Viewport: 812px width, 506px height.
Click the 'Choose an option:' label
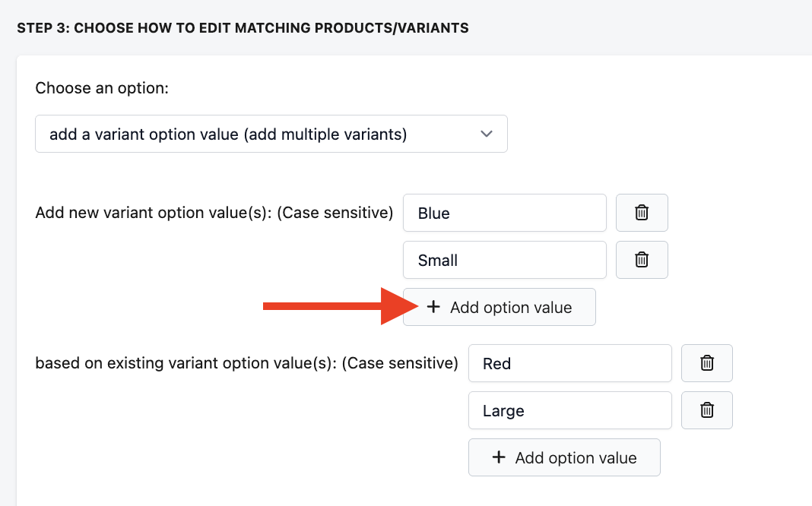[x=102, y=88]
